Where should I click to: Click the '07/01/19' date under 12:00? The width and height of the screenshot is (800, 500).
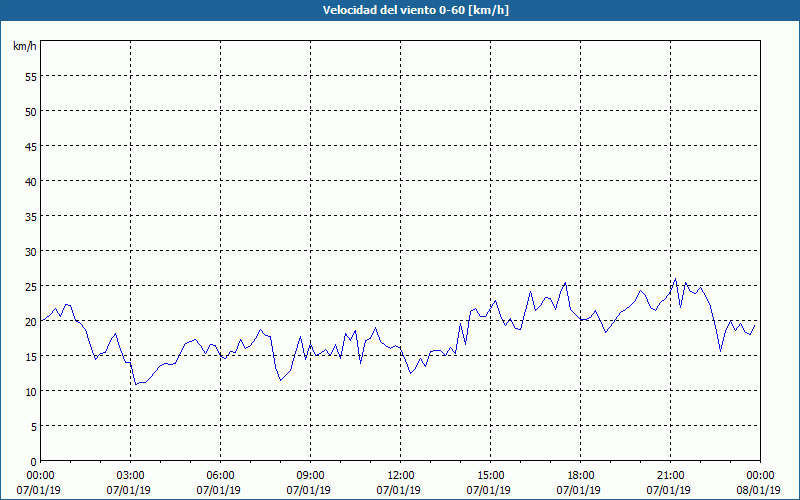point(398,490)
